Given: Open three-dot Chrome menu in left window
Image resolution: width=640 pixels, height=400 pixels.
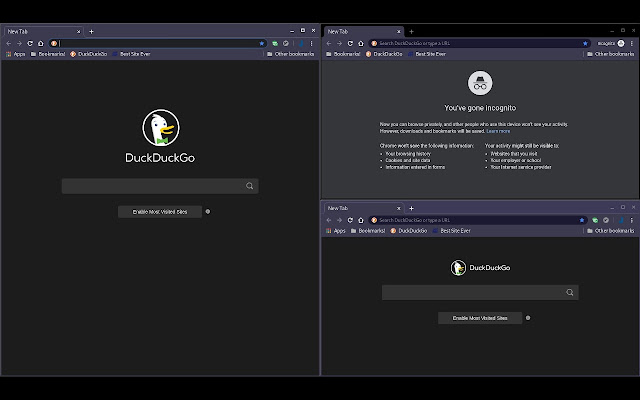Looking at the screenshot, I should point(311,43).
